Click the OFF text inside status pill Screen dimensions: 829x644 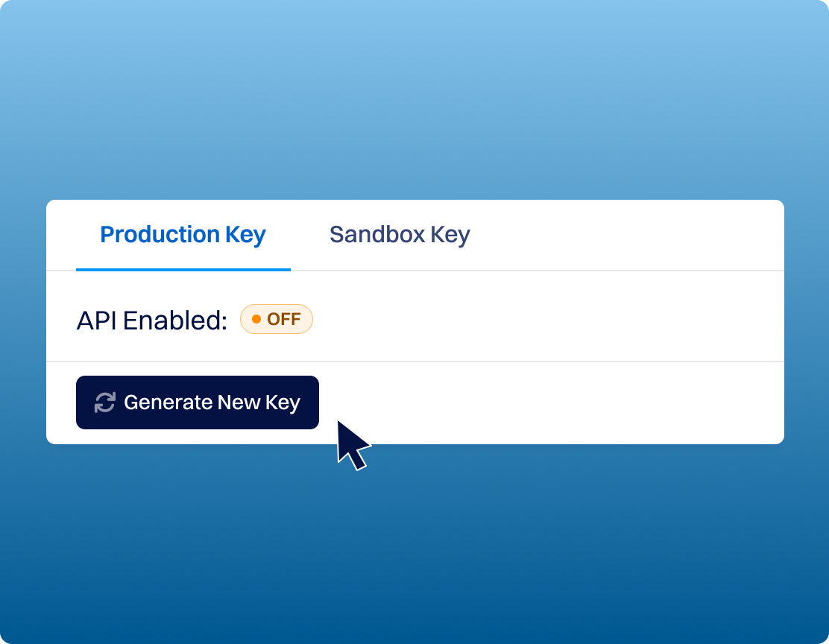click(284, 319)
